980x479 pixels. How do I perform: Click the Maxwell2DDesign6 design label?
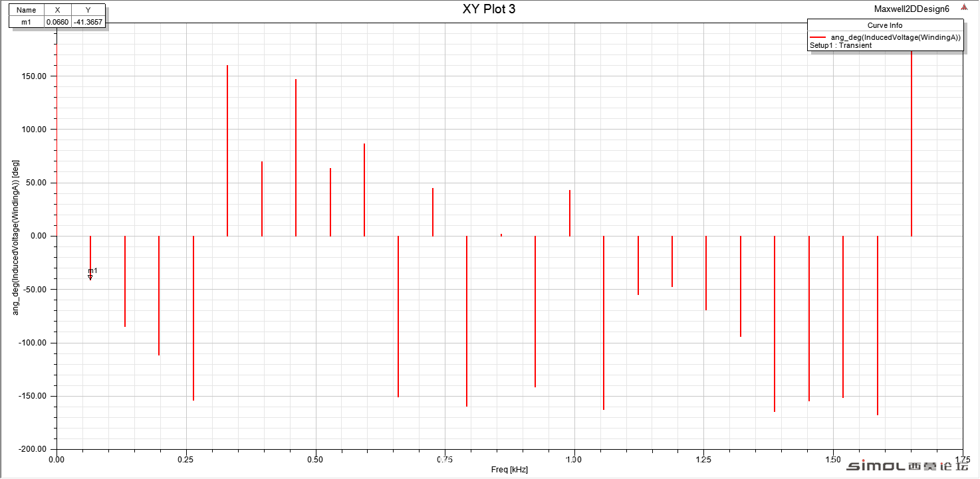pyautogui.click(x=911, y=9)
